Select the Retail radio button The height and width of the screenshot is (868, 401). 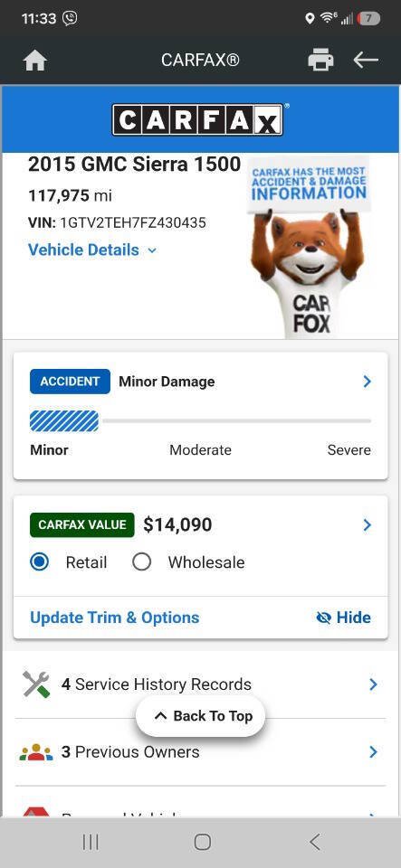tap(39, 562)
